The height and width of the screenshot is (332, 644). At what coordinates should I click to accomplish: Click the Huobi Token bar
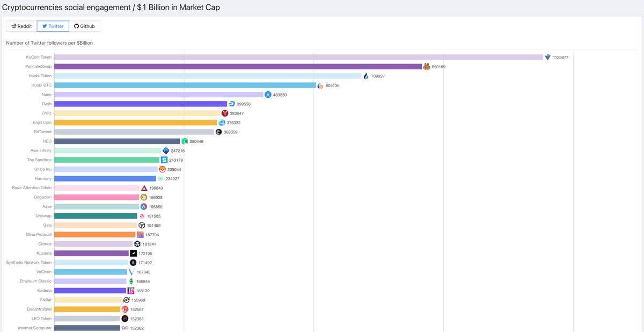point(208,76)
